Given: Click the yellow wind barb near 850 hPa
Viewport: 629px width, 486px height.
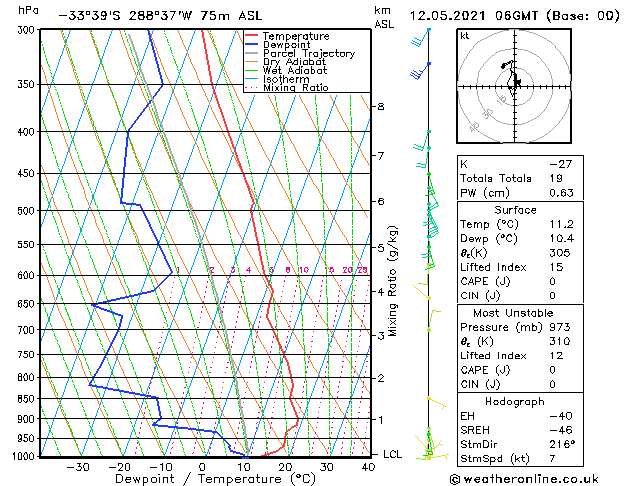Looking at the screenshot, I should pyautogui.click(x=437, y=403).
